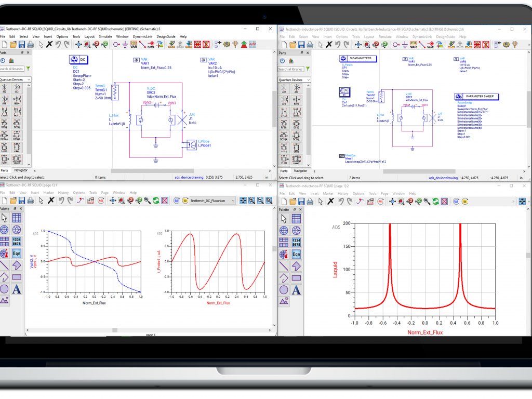Click the DC simulation controller block in the schematic
Viewport: 532px width, 399px height.
pyautogui.click(x=79, y=60)
